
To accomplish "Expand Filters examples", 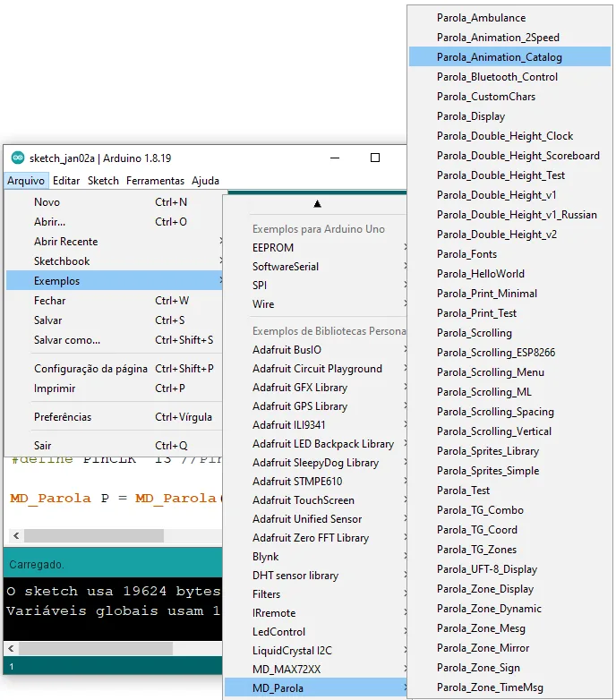I will click(x=315, y=594).
